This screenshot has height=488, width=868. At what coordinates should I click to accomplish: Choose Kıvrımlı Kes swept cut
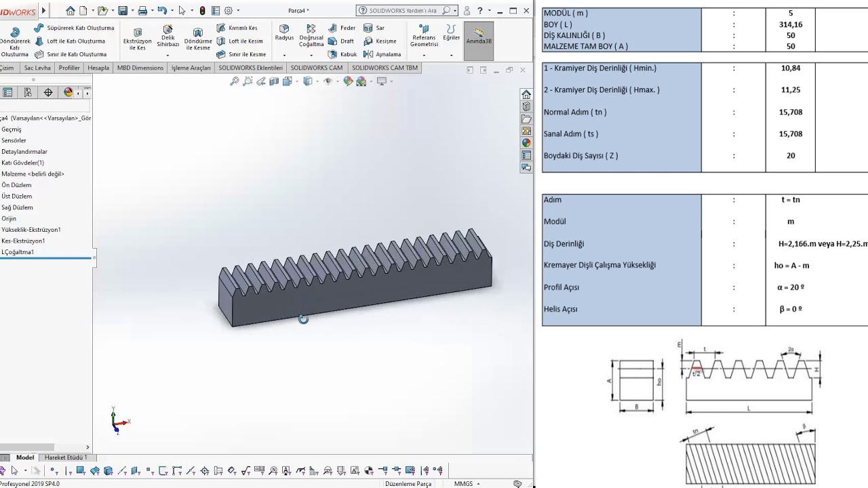click(x=237, y=28)
